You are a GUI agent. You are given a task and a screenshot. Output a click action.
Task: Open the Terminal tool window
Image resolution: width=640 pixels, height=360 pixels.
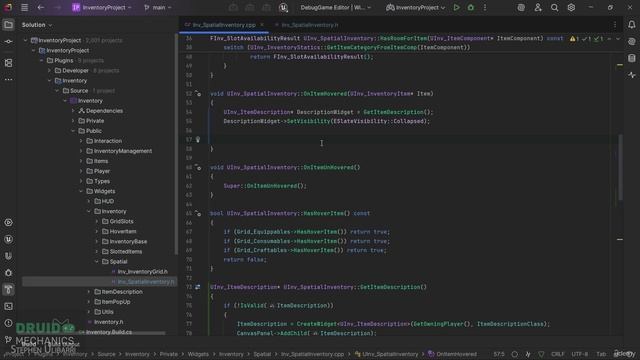point(8,306)
